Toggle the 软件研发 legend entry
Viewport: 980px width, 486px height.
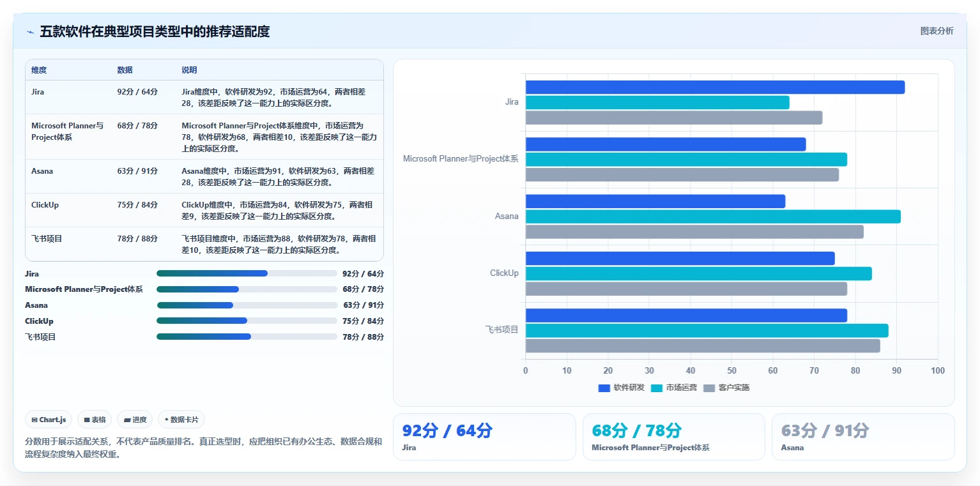[622, 388]
